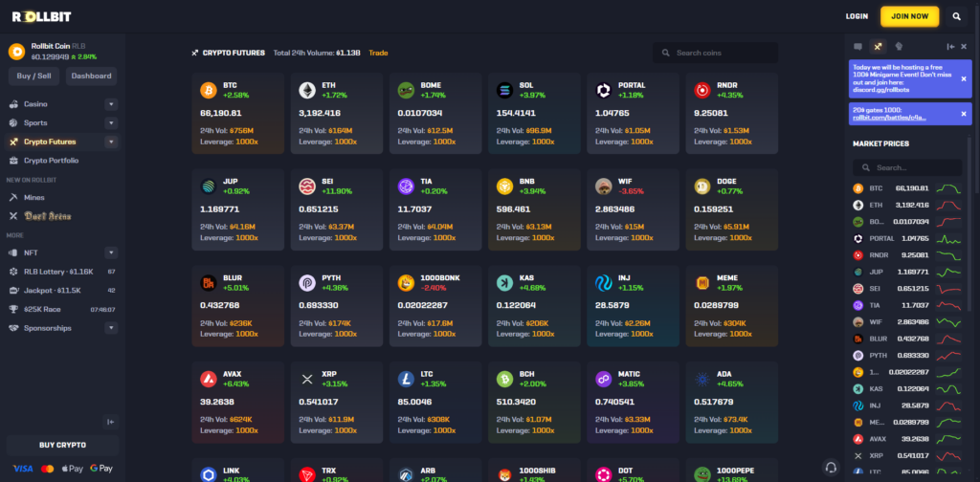Click the AVAX coin icon
The image size is (980, 482).
pos(208,379)
